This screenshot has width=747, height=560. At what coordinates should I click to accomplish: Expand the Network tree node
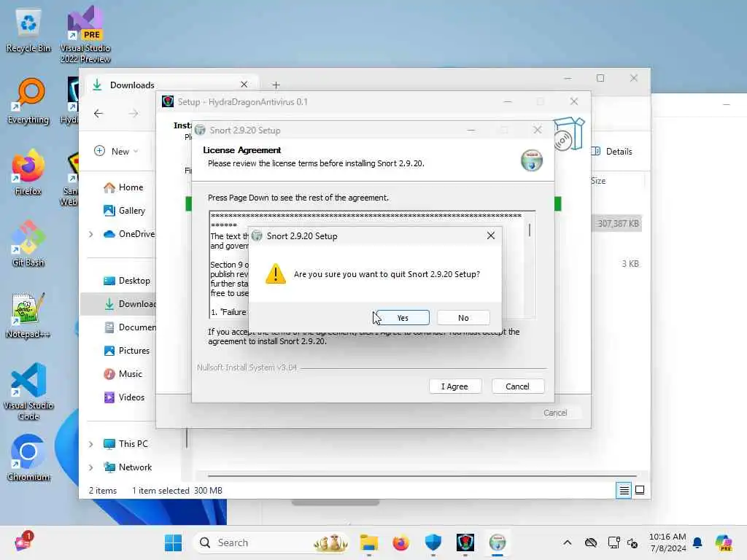[90, 467]
